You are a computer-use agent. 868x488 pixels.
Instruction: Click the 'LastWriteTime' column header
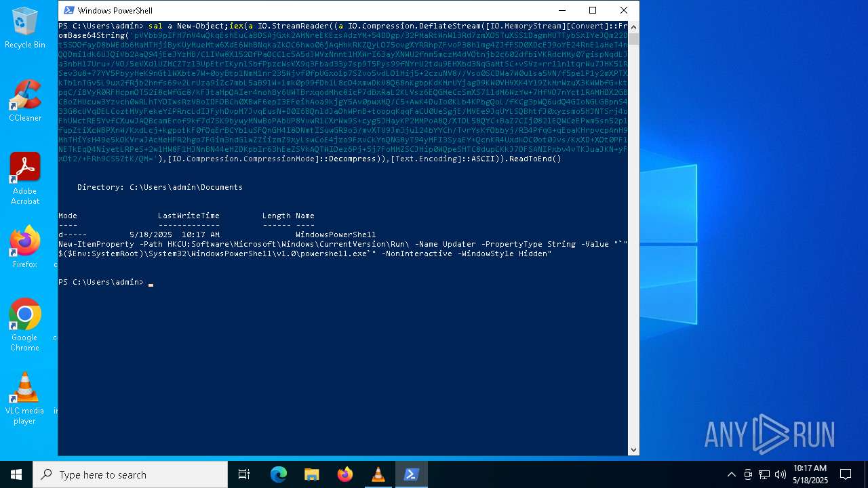pos(189,216)
